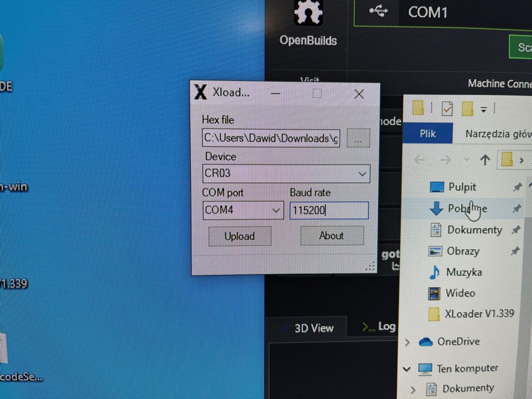Viewport: 532px width, 399px height.
Task: Click the Upload button in XLoader
Action: [240, 236]
